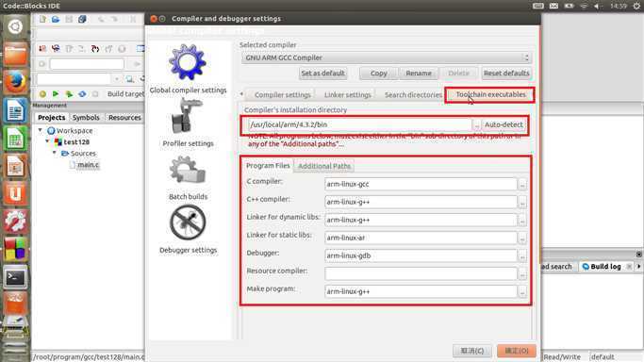Image resolution: width=644 pixels, height=362 pixels.
Task: Open Global compiler settings gear icon
Action: tap(188, 62)
